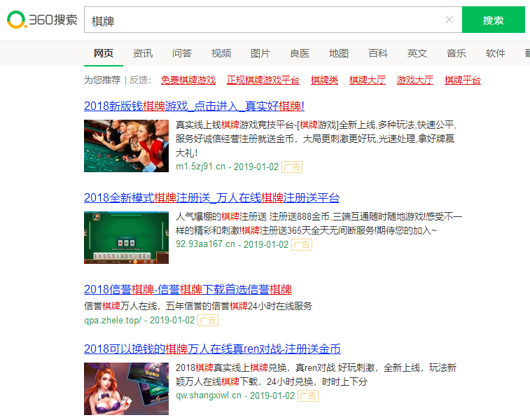Open result titled 2018新版钱棋牌游戏

(194, 106)
